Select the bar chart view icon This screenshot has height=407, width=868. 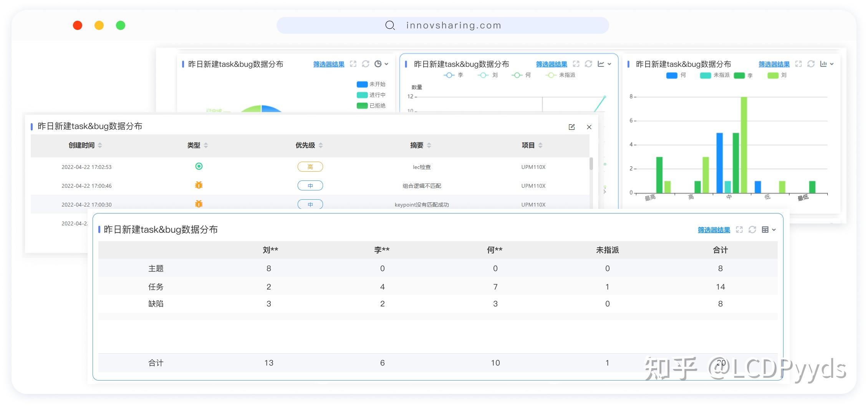point(824,64)
